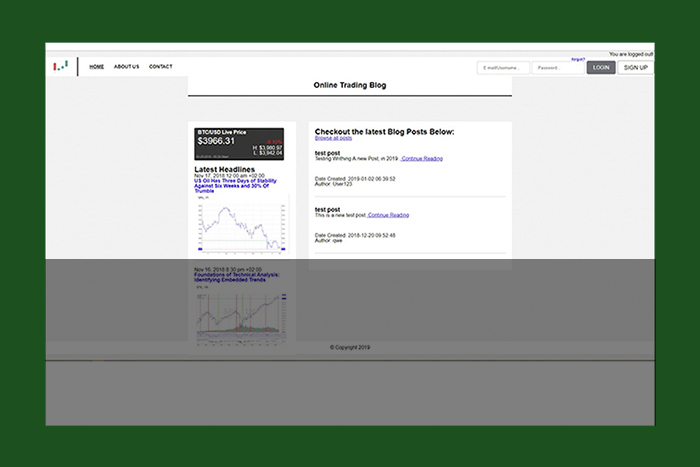Image resolution: width=700 pixels, height=467 pixels.
Task: Open the HOME nav item
Action: pyautogui.click(x=96, y=67)
